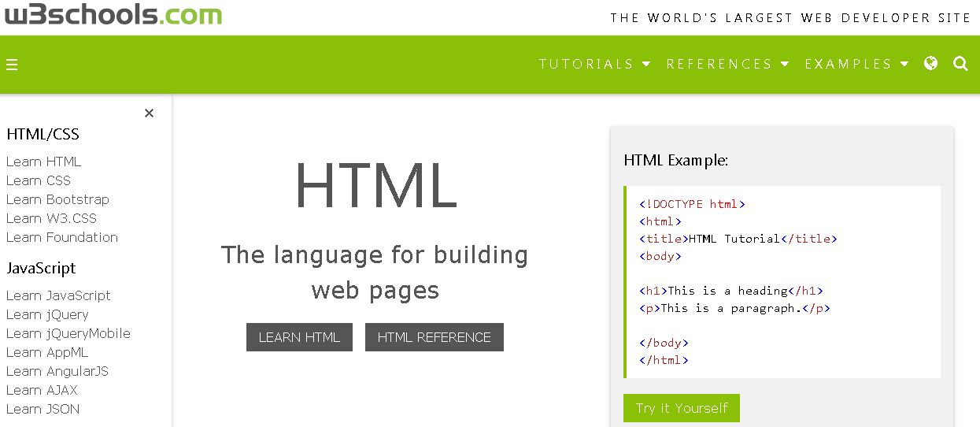980x427 pixels.
Task: Open the Learn CSS link
Action: pyautogui.click(x=39, y=180)
